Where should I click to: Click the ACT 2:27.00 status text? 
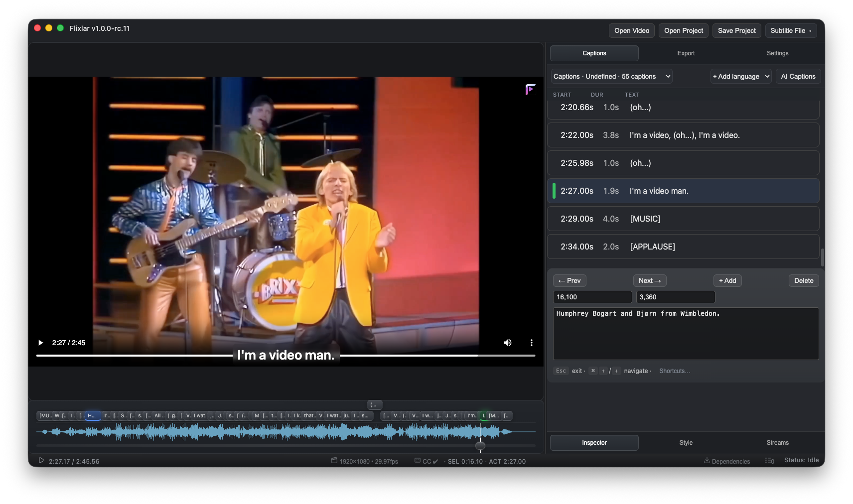click(507, 462)
